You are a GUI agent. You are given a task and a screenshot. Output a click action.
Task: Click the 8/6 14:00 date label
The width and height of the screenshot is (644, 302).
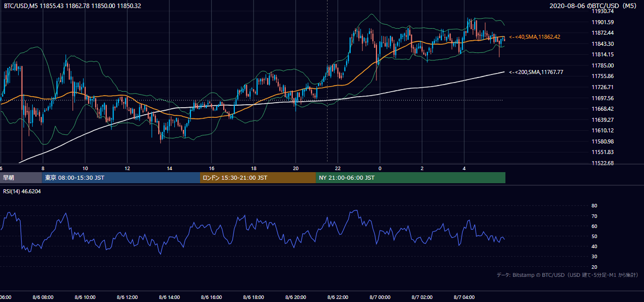[x=169, y=297]
